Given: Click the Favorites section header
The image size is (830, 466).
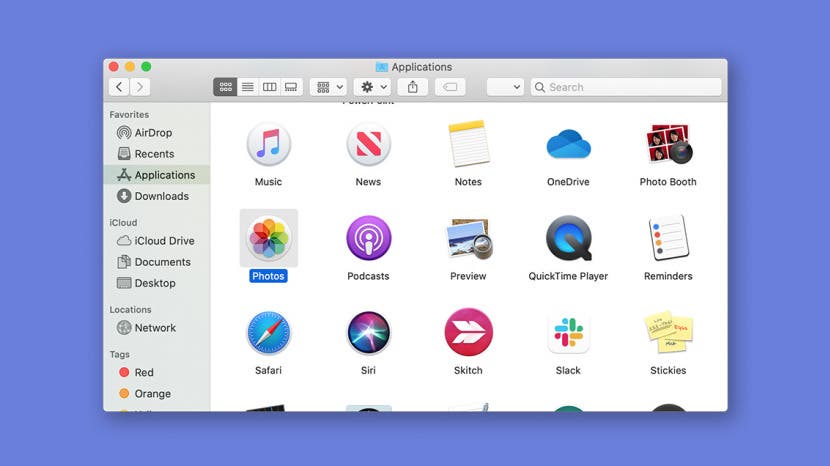Looking at the screenshot, I should (129, 114).
